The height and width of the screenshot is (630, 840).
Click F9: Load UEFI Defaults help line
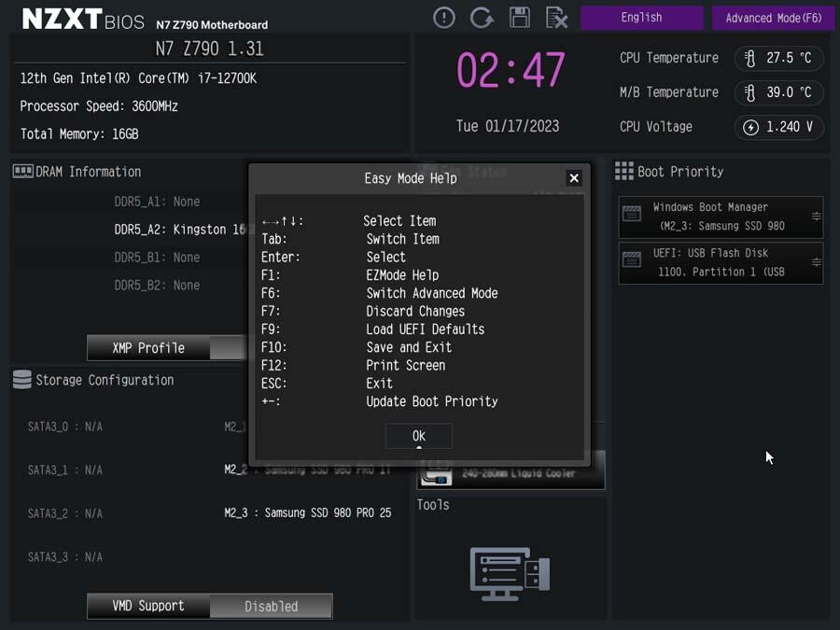(x=372, y=329)
